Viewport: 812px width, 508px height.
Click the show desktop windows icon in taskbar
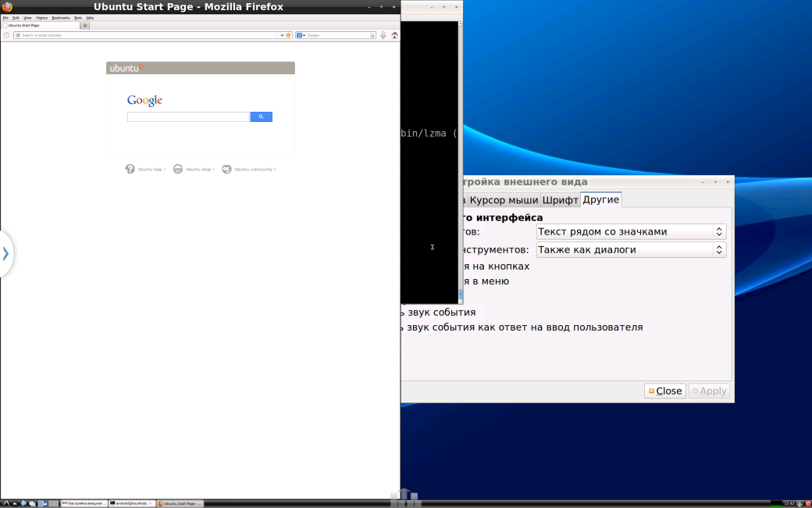point(32,503)
